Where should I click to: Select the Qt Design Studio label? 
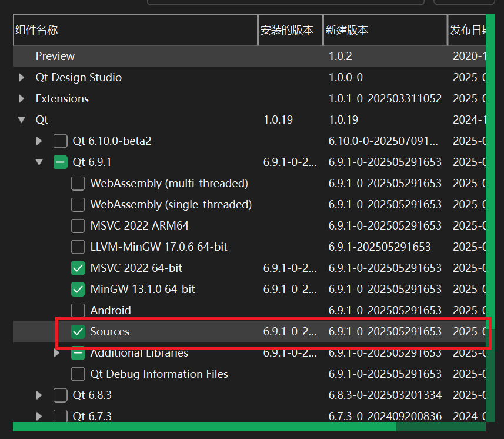79,78
